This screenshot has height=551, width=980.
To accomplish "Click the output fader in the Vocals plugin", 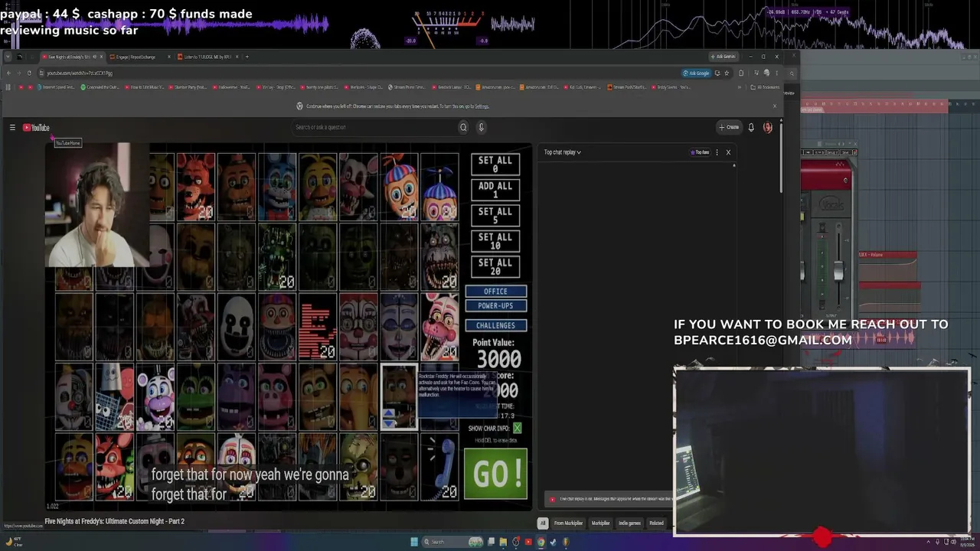I will pos(838,269).
